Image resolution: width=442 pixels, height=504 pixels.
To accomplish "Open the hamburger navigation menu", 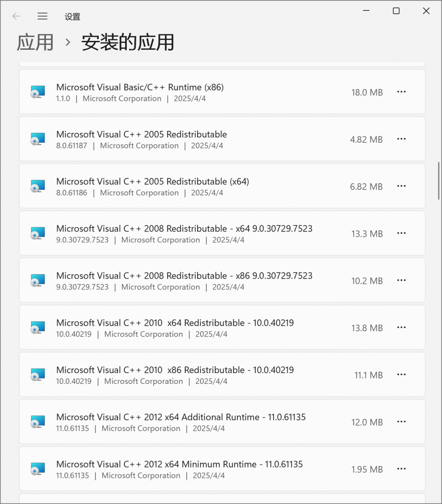I will tap(42, 16).
